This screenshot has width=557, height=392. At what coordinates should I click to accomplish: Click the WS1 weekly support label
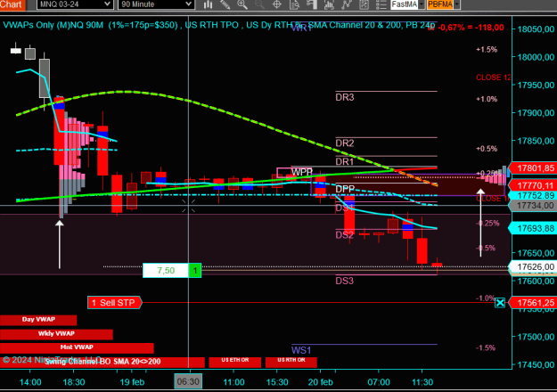pos(301,350)
